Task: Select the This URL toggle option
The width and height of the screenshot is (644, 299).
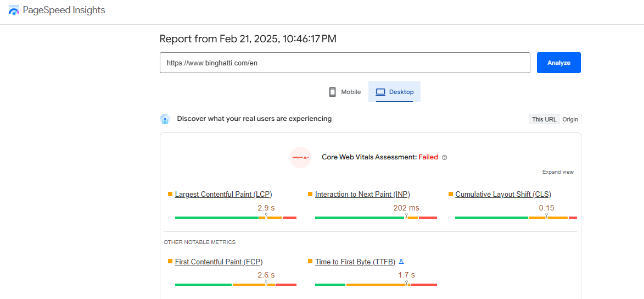Action: coord(544,119)
